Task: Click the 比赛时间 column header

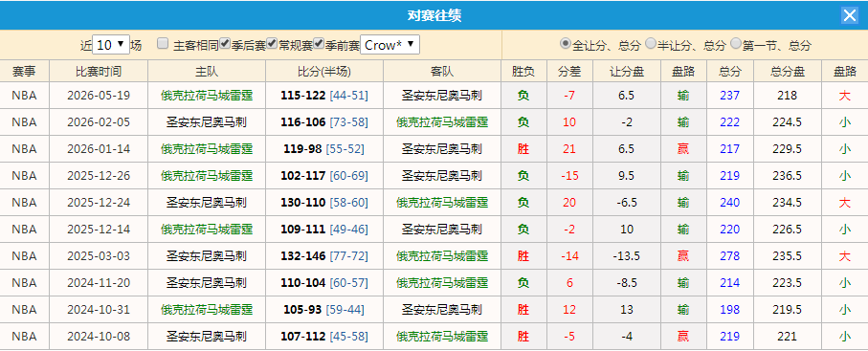Action: tap(99, 72)
